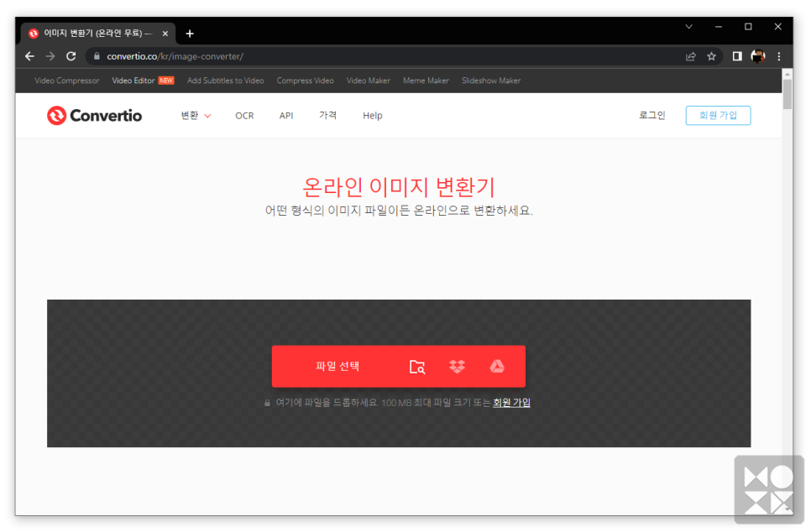
Task: Toggle the browser side panel
Action: point(737,56)
